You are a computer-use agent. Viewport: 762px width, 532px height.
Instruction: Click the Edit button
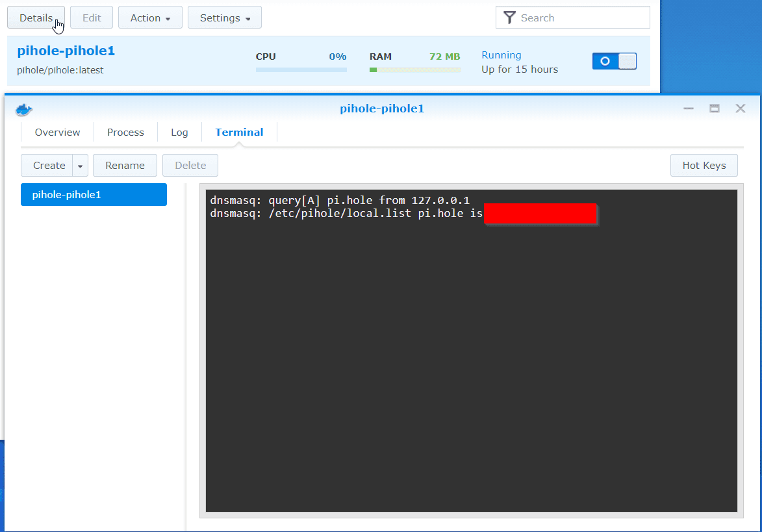tap(92, 18)
